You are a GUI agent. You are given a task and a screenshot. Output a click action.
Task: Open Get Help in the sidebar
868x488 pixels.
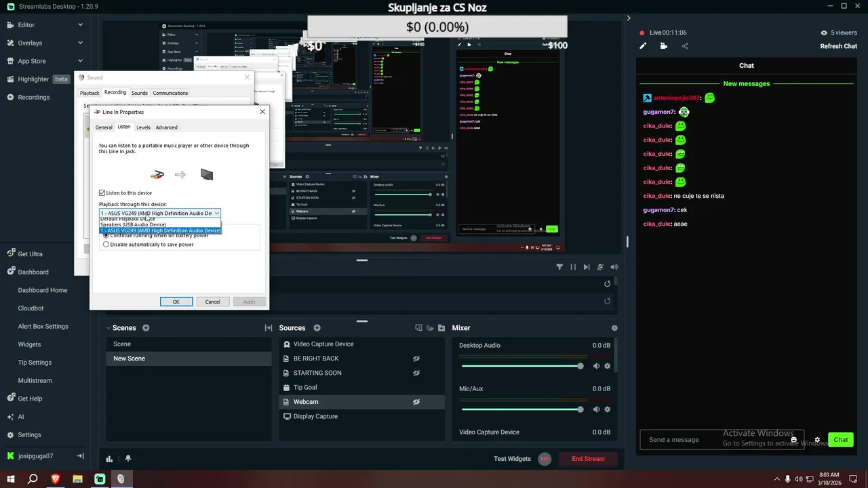(30, 399)
